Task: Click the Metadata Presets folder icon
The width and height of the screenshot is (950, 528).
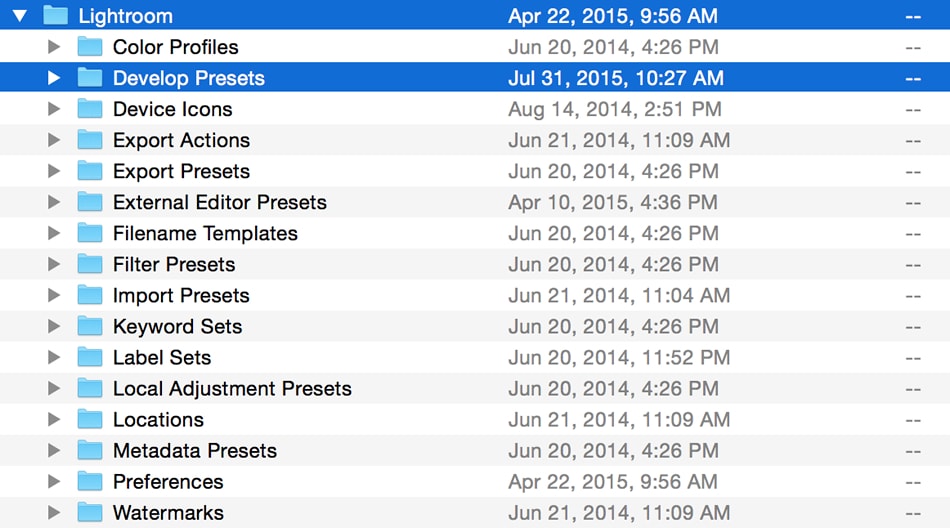Action: tap(90, 450)
